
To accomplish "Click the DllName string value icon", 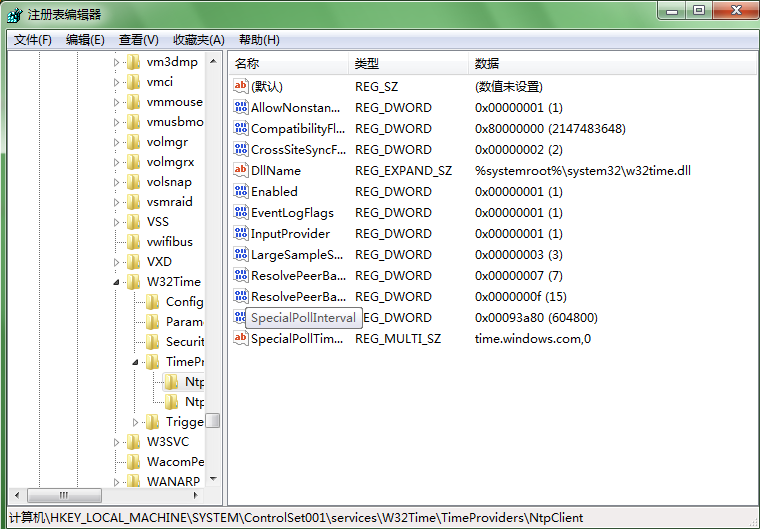I will point(240,170).
